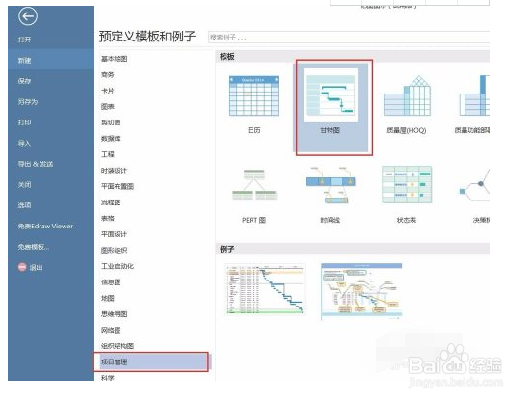This screenshot has height=401, width=532.
Task: Select the 组织结构图 category
Action: [x=118, y=346]
